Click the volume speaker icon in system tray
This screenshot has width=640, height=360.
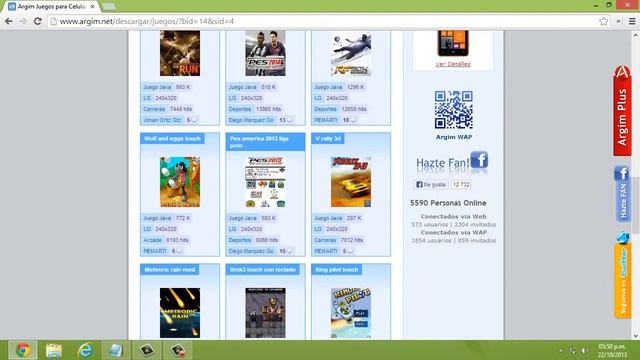click(x=584, y=351)
